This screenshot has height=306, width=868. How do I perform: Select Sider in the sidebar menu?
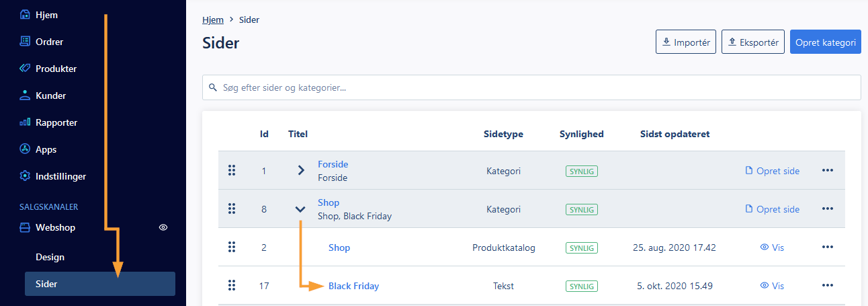pyautogui.click(x=100, y=284)
